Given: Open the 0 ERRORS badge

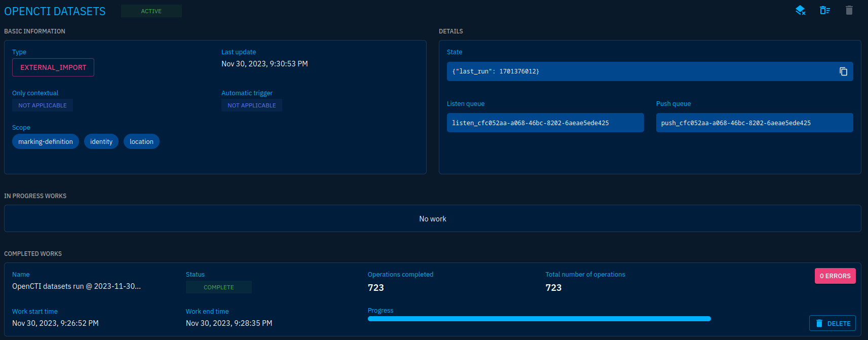Looking at the screenshot, I should [835, 276].
